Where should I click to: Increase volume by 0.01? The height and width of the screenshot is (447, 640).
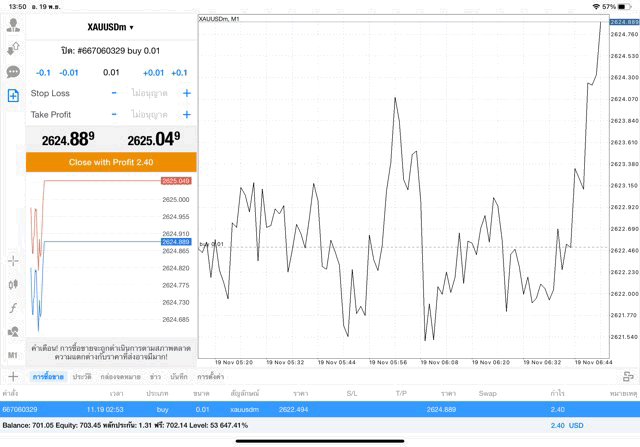pos(153,73)
